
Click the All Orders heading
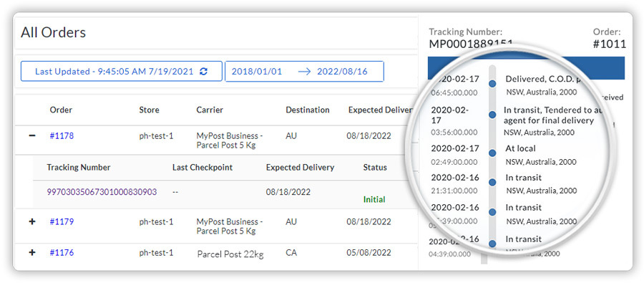point(54,32)
